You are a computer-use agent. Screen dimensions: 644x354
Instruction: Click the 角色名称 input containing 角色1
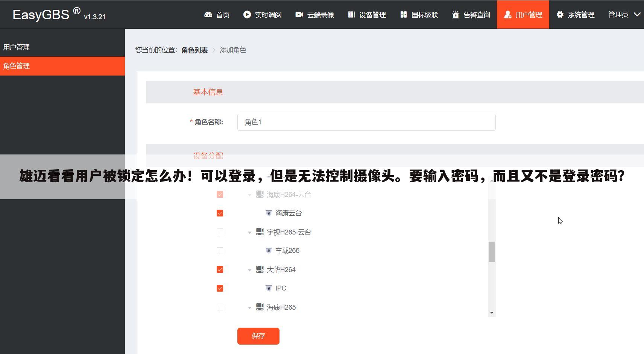click(x=366, y=122)
